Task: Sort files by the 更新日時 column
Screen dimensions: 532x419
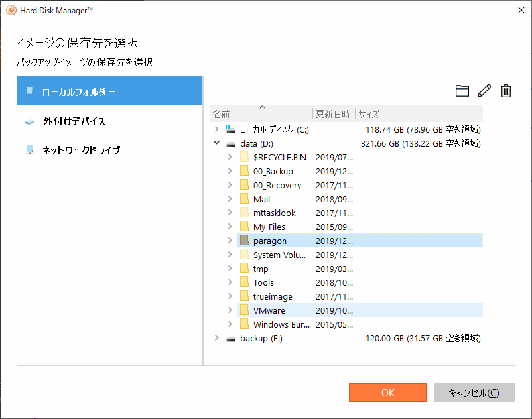Action: coord(332,113)
